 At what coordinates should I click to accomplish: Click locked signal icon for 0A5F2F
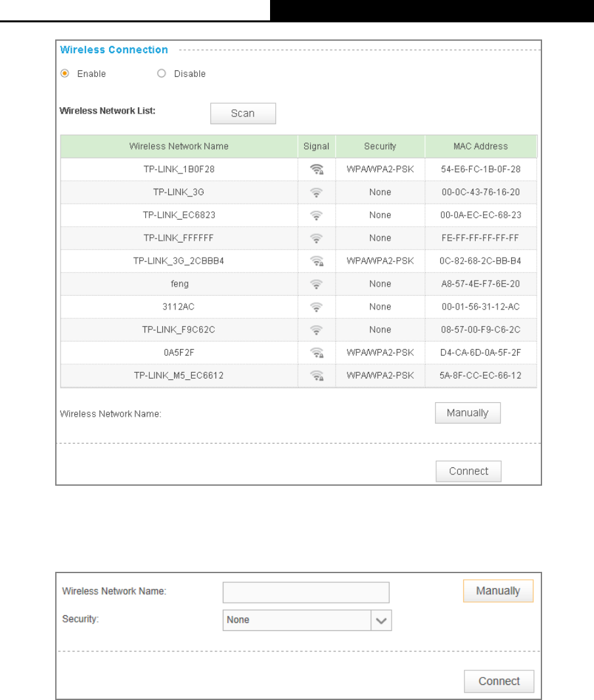point(317,353)
